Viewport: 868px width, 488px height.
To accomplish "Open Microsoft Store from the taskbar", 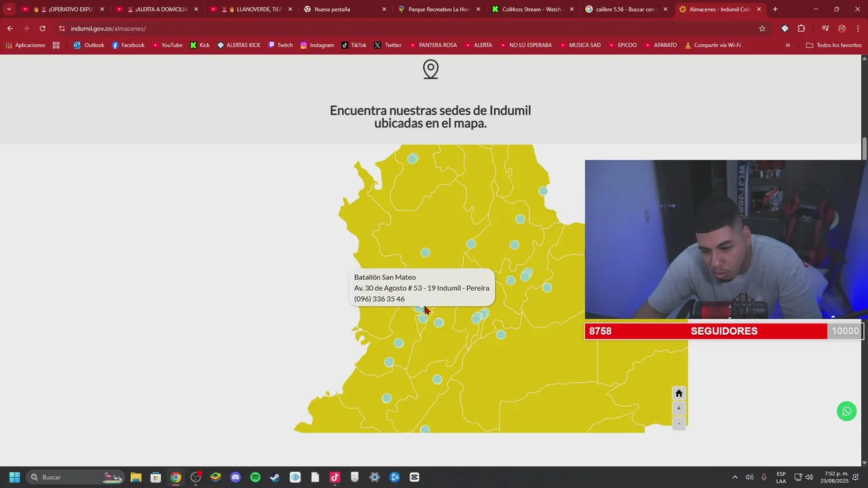I will point(155,477).
